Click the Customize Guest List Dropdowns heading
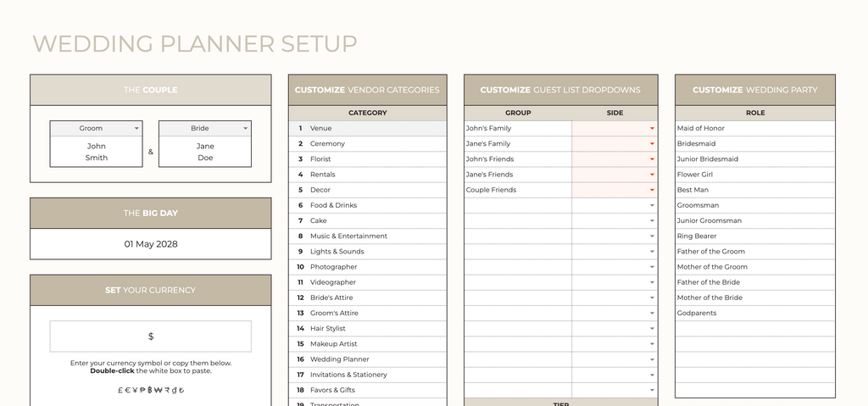 (561, 90)
